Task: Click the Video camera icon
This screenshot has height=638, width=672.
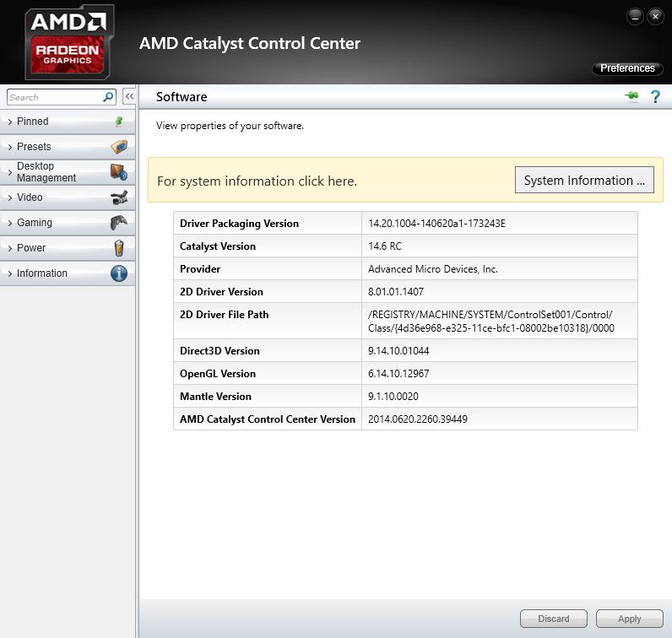Action: coord(119,197)
